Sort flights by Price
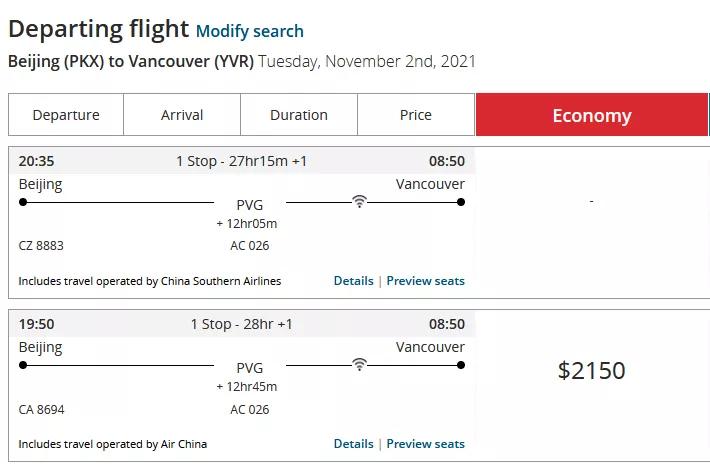The height and width of the screenshot is (464, 710). point(416,115)
